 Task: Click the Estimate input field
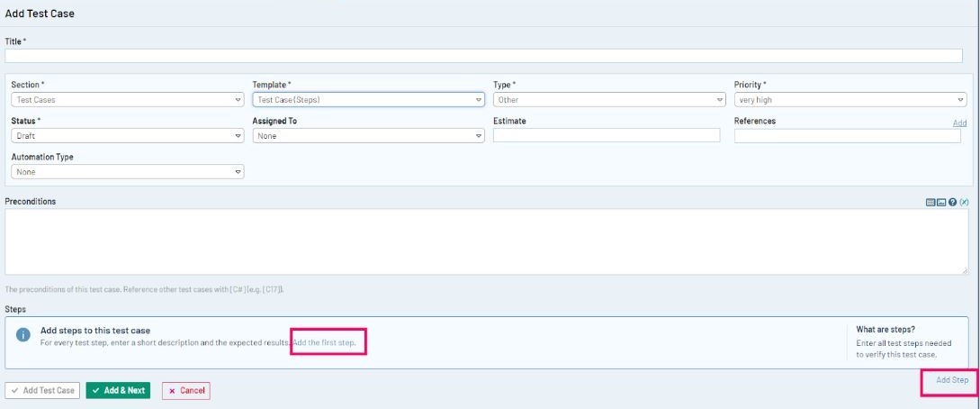[x=607, y=135]
